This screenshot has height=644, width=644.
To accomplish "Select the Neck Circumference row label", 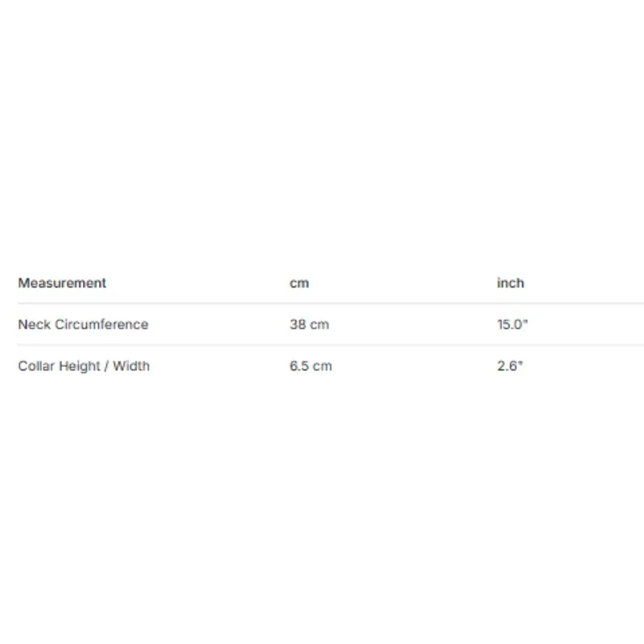I will point(83,324).
